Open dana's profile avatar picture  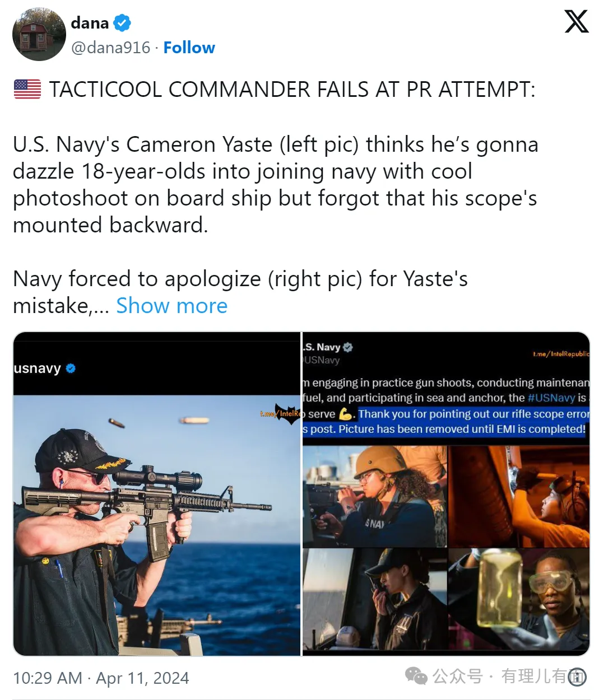39,34
